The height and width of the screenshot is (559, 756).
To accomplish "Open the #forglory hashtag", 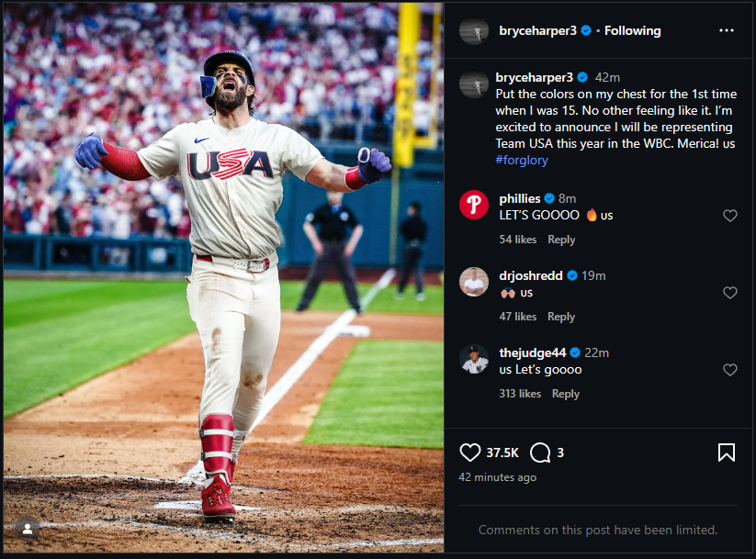I will [522, 160].
